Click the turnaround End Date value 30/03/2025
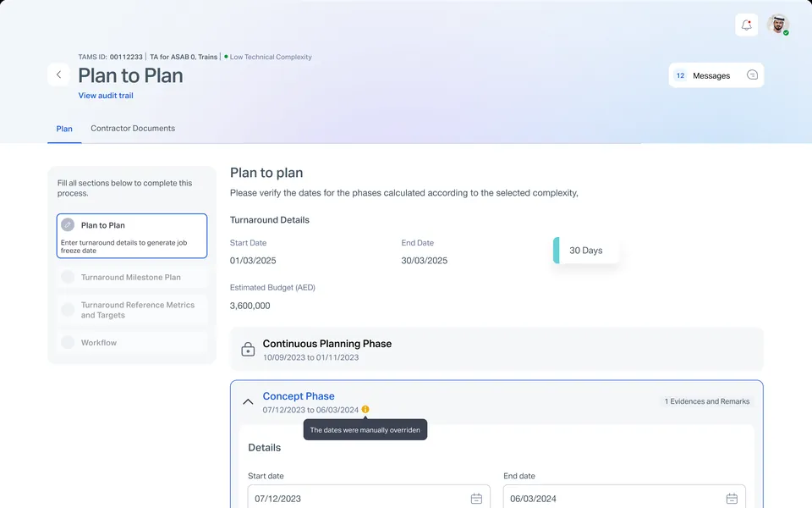Image resolution: width=812 pixels, height=508 pixels. pos(424,261)
